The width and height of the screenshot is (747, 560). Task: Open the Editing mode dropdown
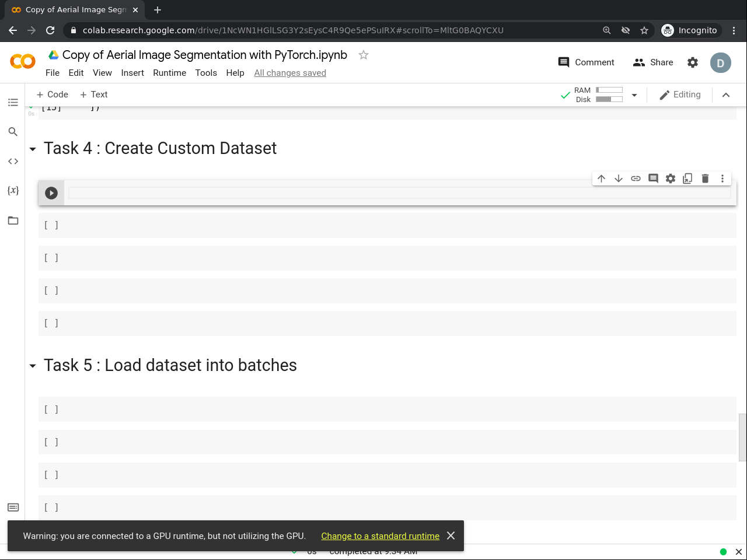coord(680,94)
